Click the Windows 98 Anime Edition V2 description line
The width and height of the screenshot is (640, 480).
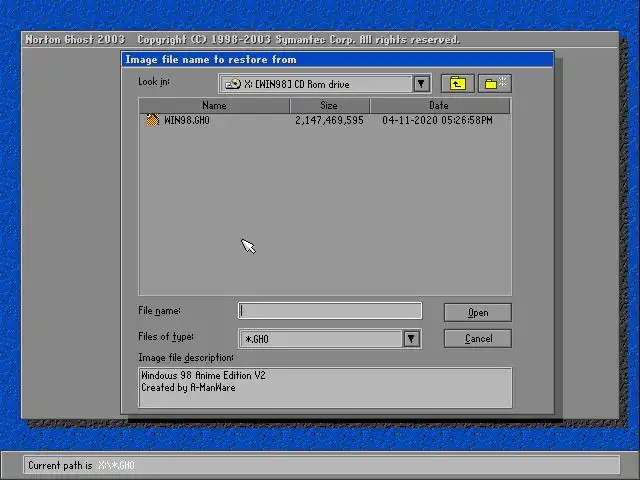point(203,375)
